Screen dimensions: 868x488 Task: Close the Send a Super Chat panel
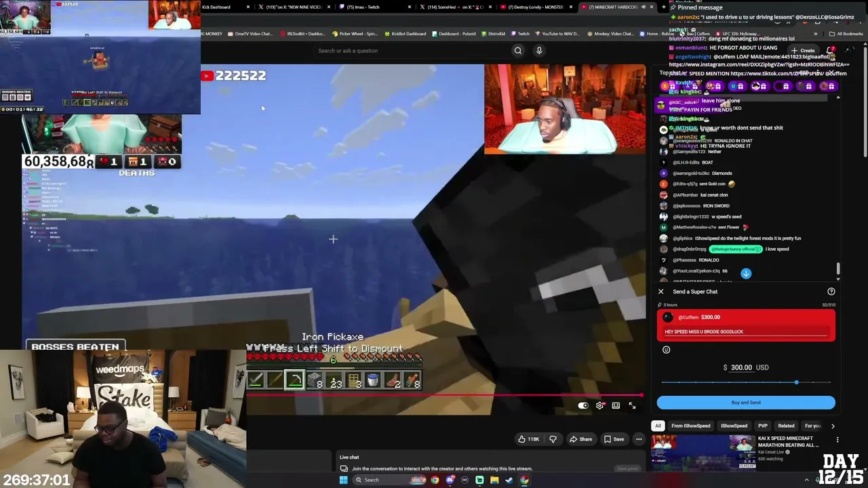pyautogui.click(x=661, y=291)
